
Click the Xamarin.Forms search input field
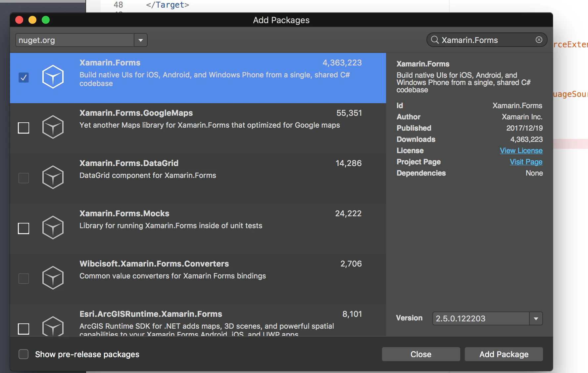click(487, 40)
